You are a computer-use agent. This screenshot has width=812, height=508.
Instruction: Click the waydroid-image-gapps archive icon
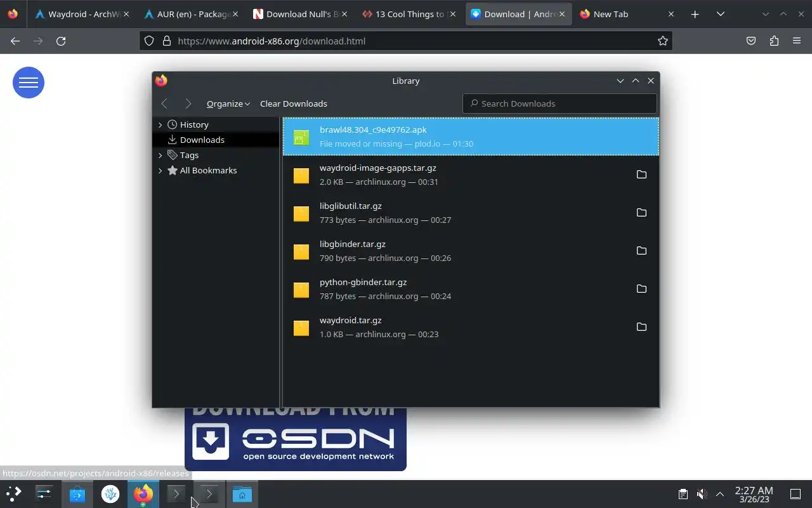pyautogui.click(x=301, y=175)
